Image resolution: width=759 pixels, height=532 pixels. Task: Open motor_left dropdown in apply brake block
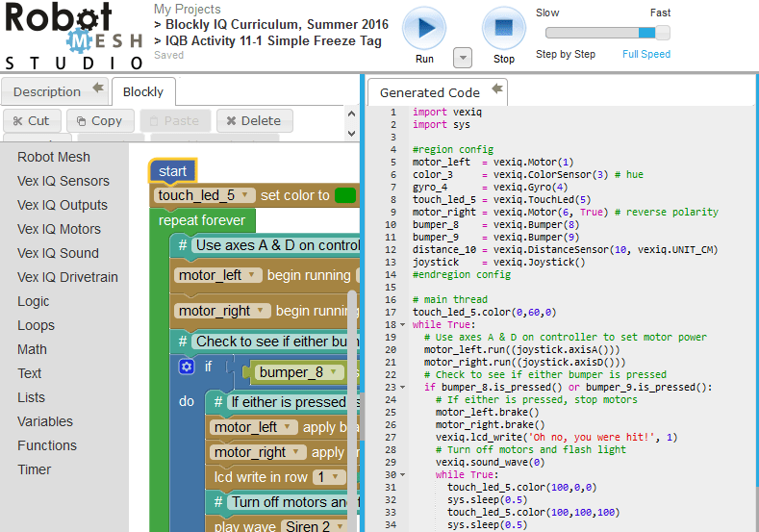[253, 427]
